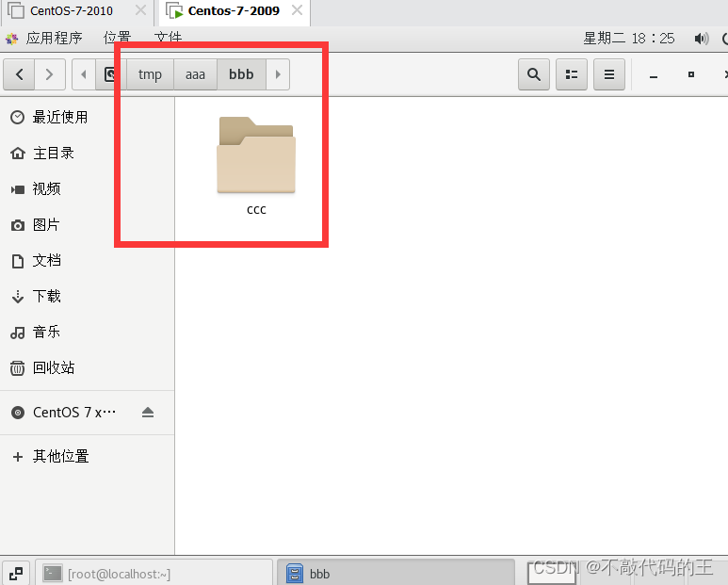Select the bbb window in taskbar
The height and width of the screenshot is (585, 728).
coord(396,574)
